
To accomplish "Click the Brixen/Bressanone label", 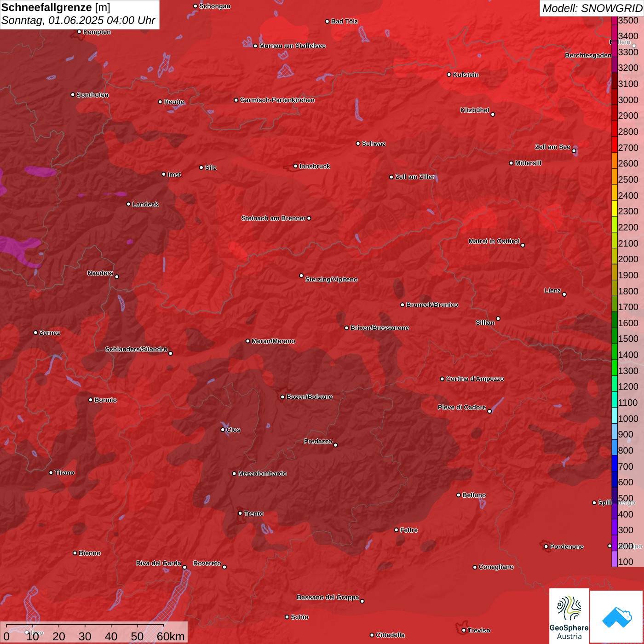I will (380, 328).
